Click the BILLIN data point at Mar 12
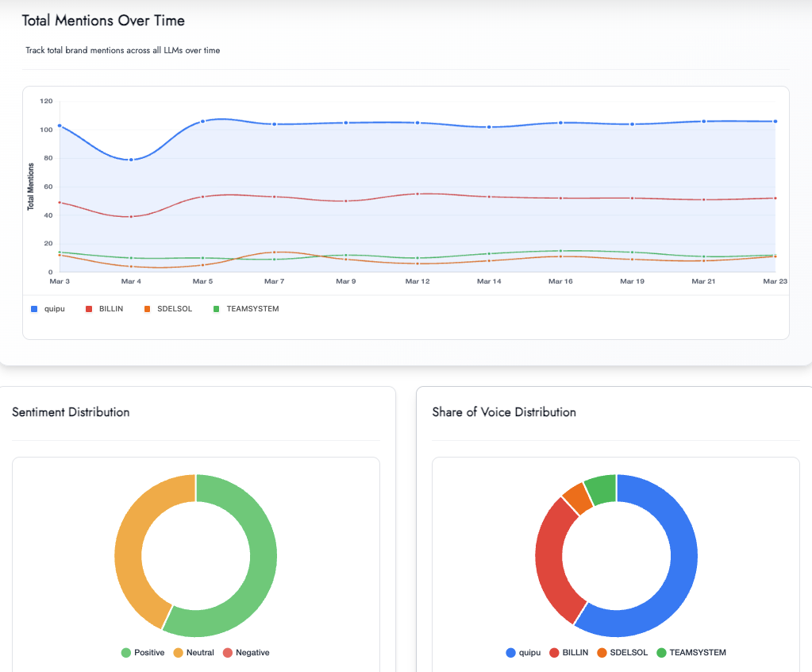The image size is (812, 672). [x=417, y=192]
